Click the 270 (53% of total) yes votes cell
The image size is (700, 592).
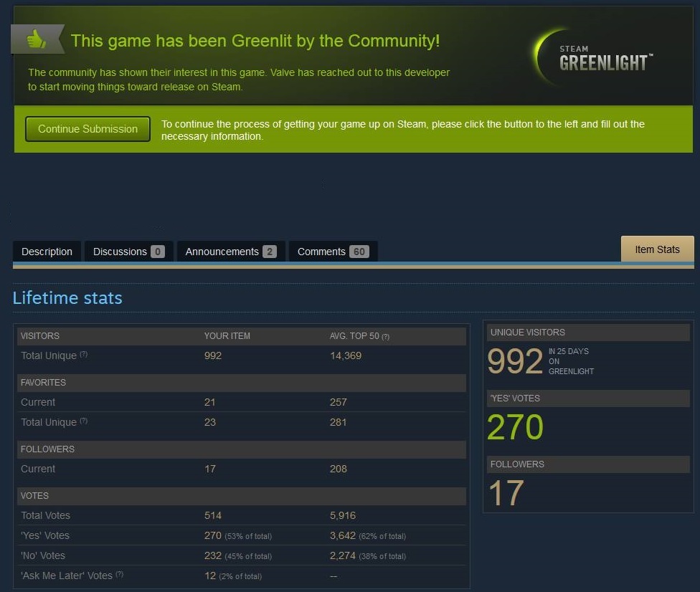238,535
